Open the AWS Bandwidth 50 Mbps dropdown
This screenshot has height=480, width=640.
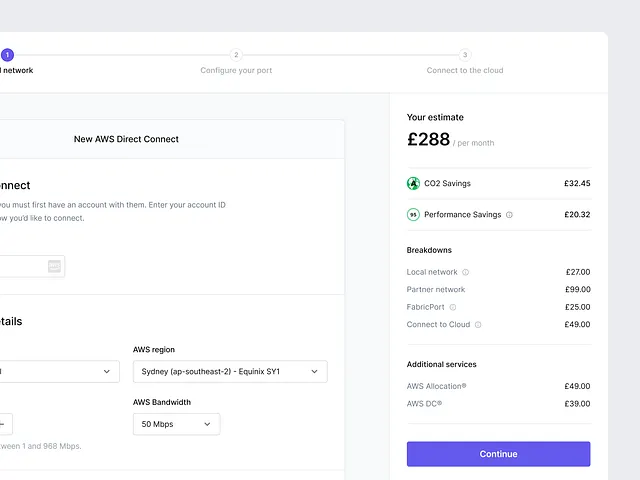tap(176, 424)
